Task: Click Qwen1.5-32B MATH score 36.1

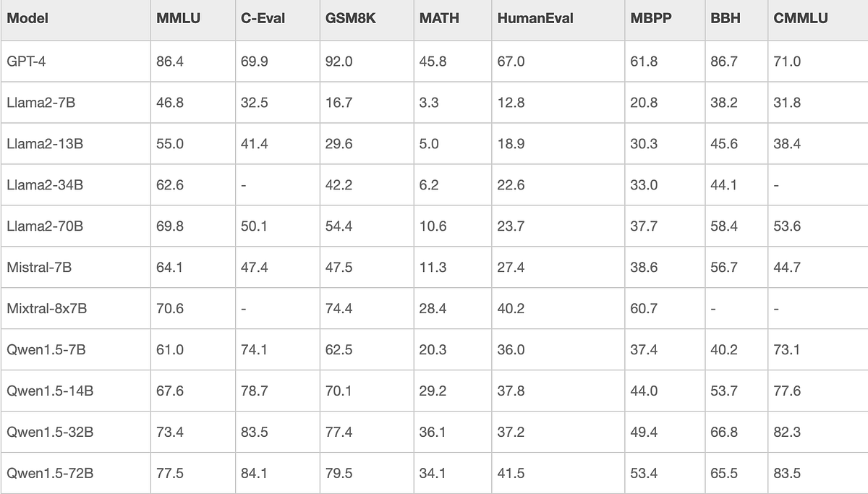Action: [433, 433]
